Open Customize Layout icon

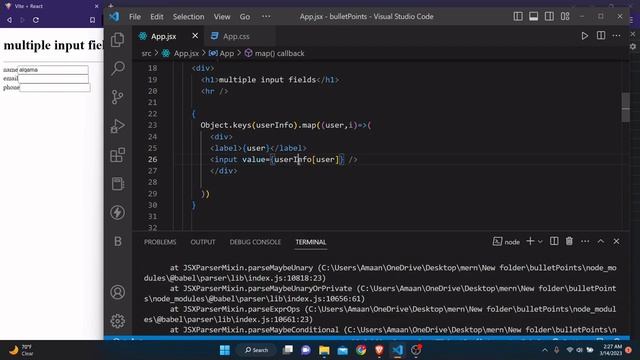[x=565, y=16]
